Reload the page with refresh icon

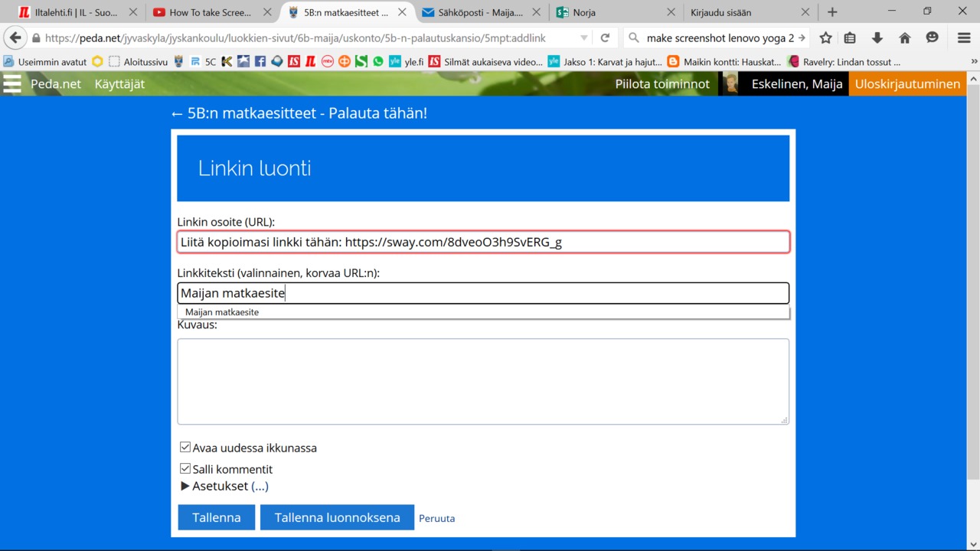click(x=605, y=37)
